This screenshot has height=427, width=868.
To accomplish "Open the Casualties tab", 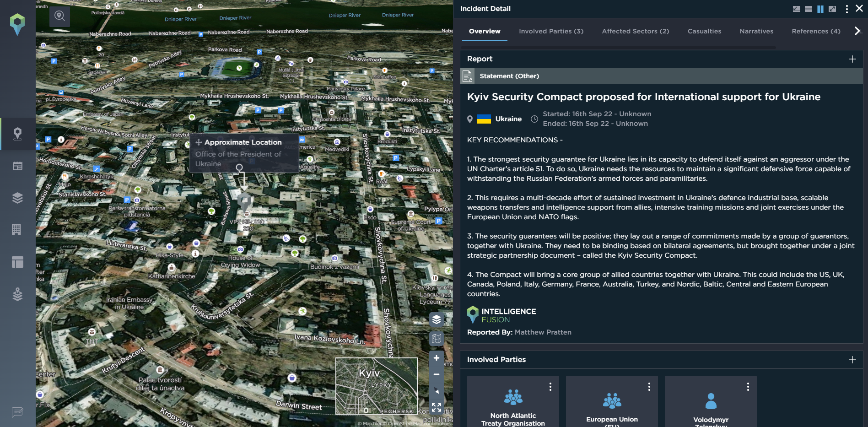I will coord(704,31).
